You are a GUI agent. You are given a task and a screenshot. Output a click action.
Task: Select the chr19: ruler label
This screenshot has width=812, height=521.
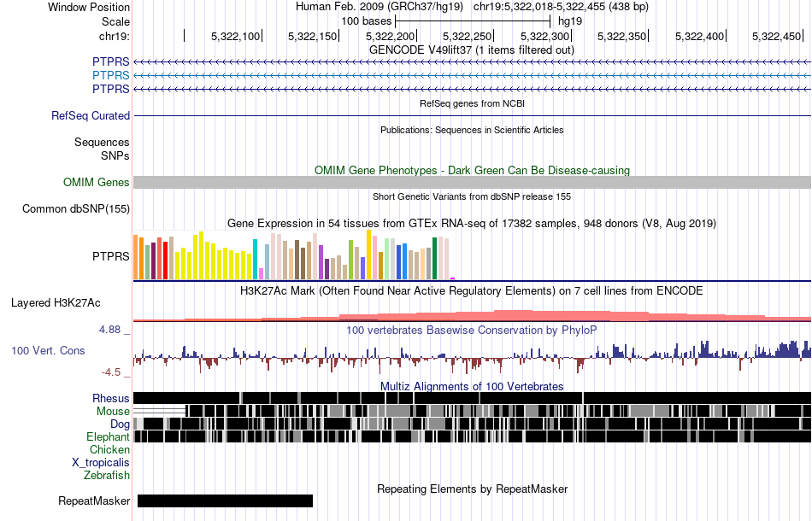tap(114, 36)
